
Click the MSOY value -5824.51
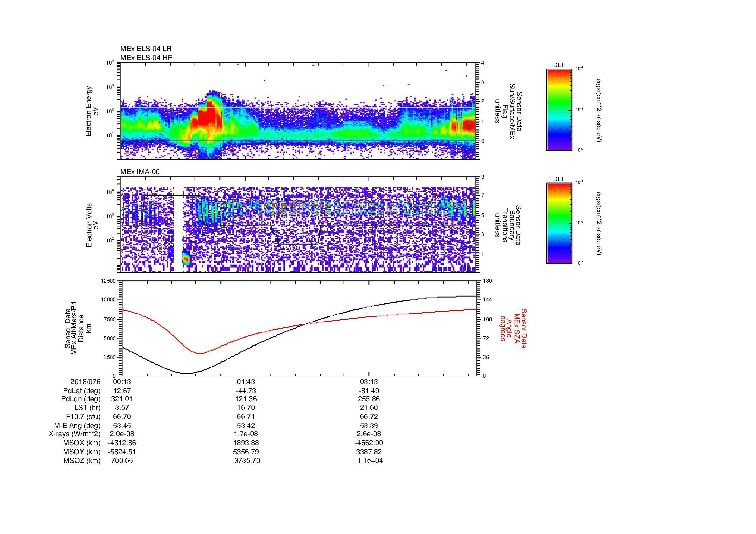tap(122, 452)
